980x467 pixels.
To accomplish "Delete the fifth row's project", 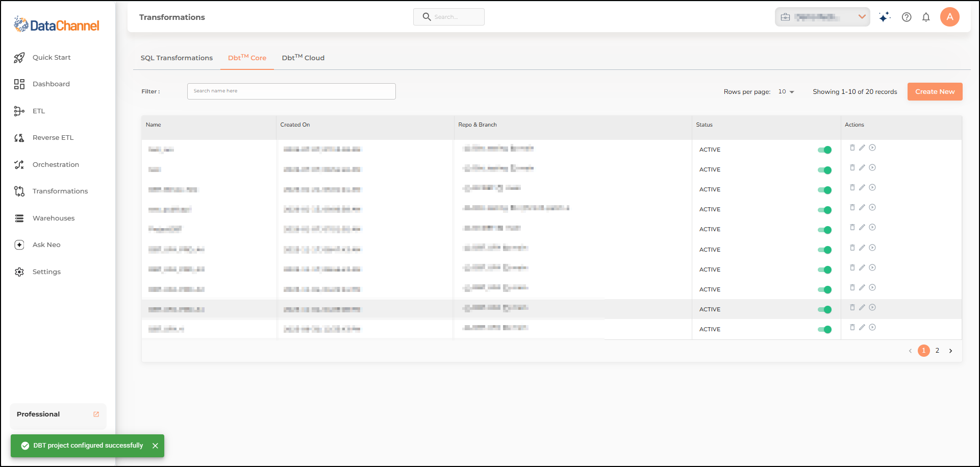I will (852, 227).
